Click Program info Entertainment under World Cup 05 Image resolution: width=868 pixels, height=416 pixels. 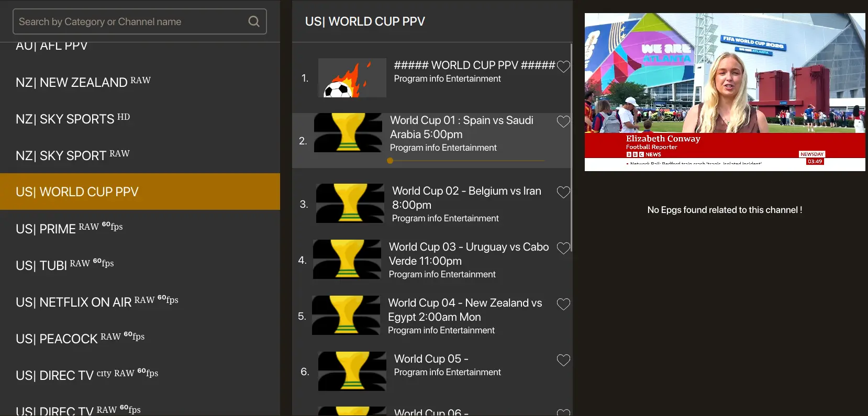(x=448, y=372)
